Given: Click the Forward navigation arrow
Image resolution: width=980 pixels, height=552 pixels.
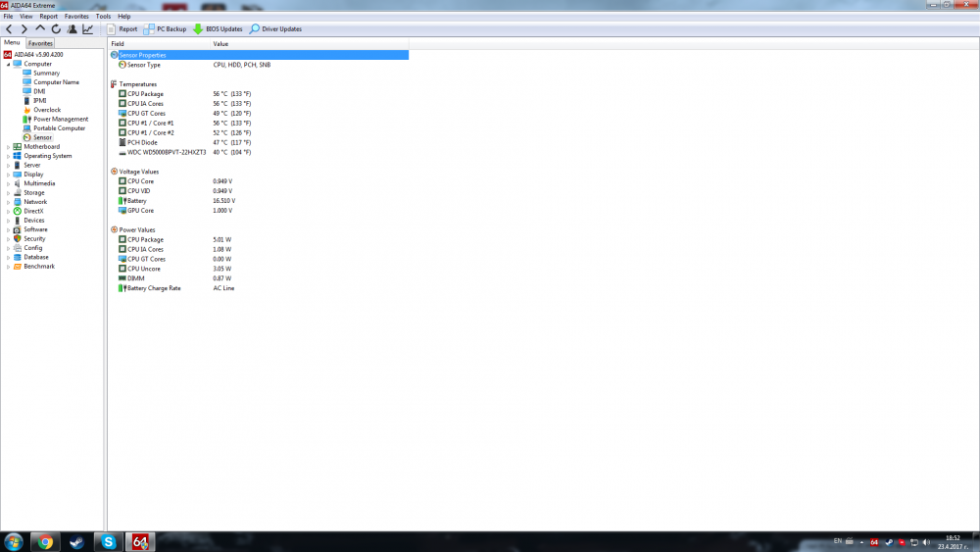Looking at the screenshot, I should (24, 28).
